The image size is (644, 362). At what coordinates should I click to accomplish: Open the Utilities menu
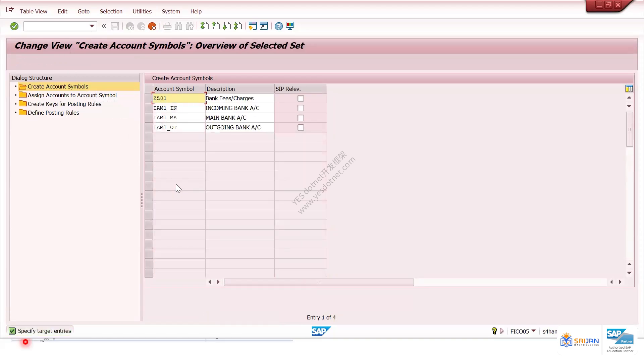tap(142, 11)
